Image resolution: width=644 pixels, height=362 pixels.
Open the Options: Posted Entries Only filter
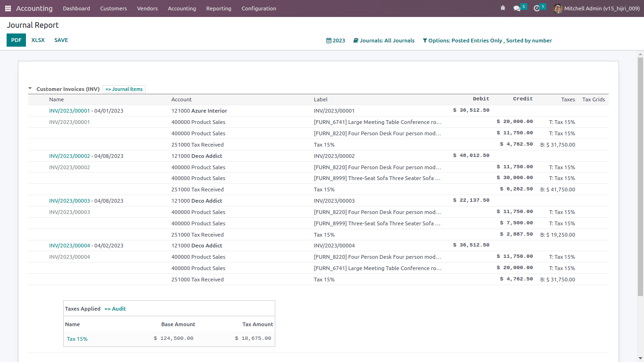(x=487, y=41)
